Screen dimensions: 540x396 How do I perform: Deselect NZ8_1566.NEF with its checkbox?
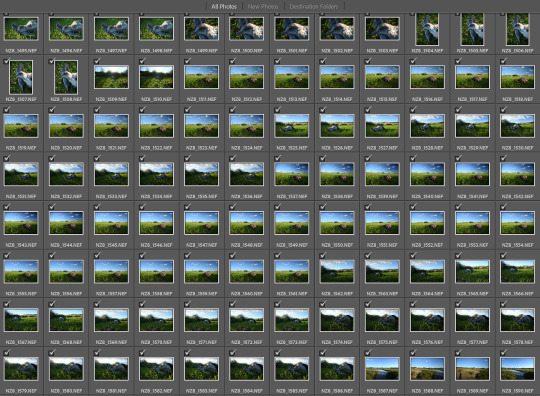click(x=503, y=255)
